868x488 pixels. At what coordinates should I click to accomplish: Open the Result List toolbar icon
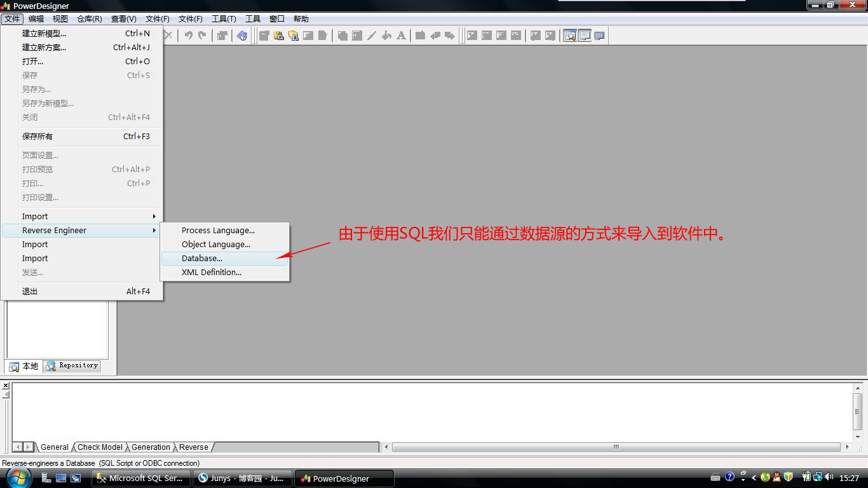coord(599,36)
